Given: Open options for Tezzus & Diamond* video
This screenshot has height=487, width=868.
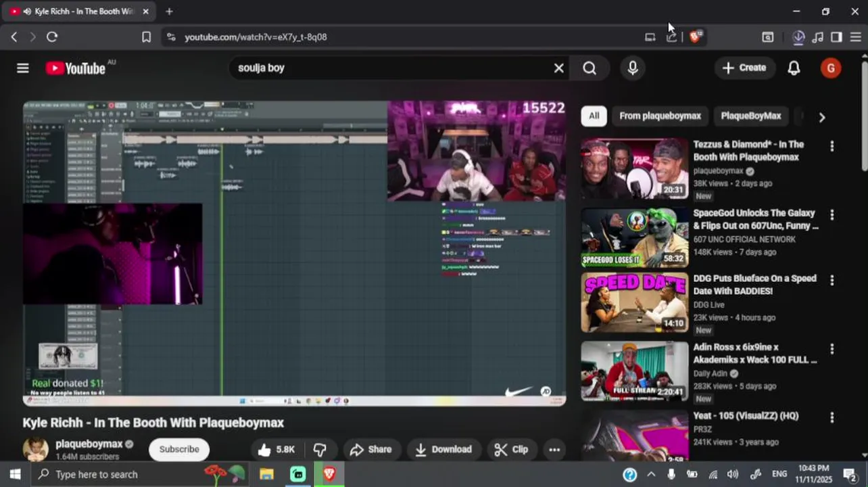Looking at the screenshot, I should point(831,146).
